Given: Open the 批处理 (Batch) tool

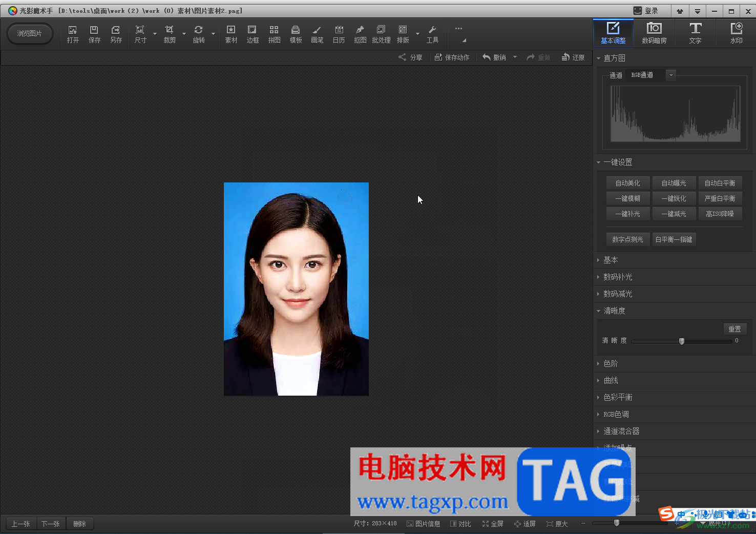Looking at the screenshot, I should click(381, 34).
